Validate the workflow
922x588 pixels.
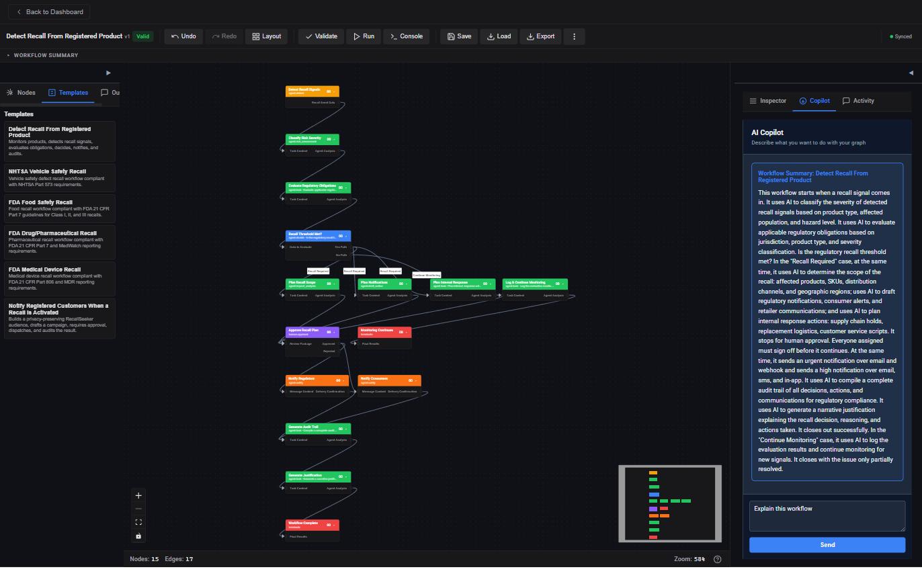[321, 36]
